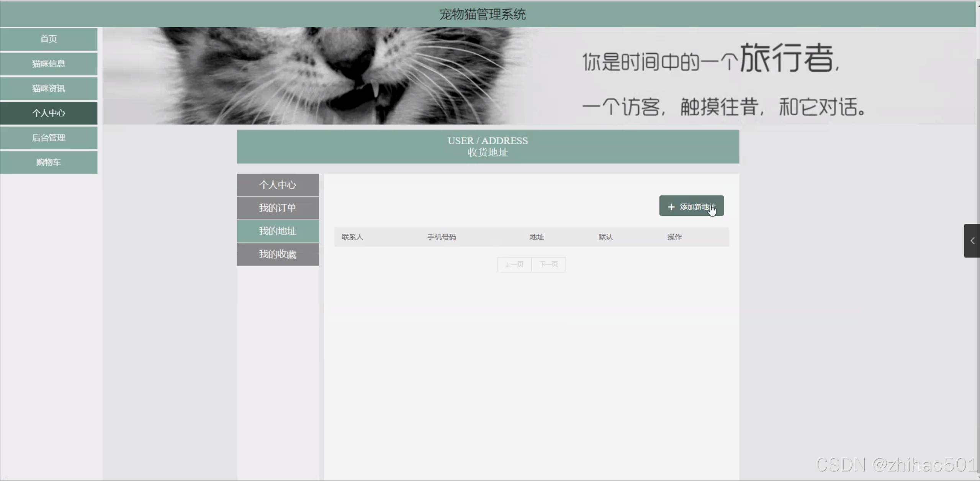
Task: Open the 我的订单 tab
Action: pyautogui.click(x=278, y=208)
